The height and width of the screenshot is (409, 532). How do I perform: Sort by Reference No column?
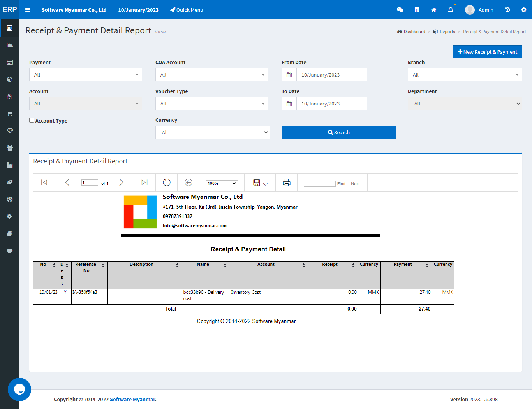(103, 265)
